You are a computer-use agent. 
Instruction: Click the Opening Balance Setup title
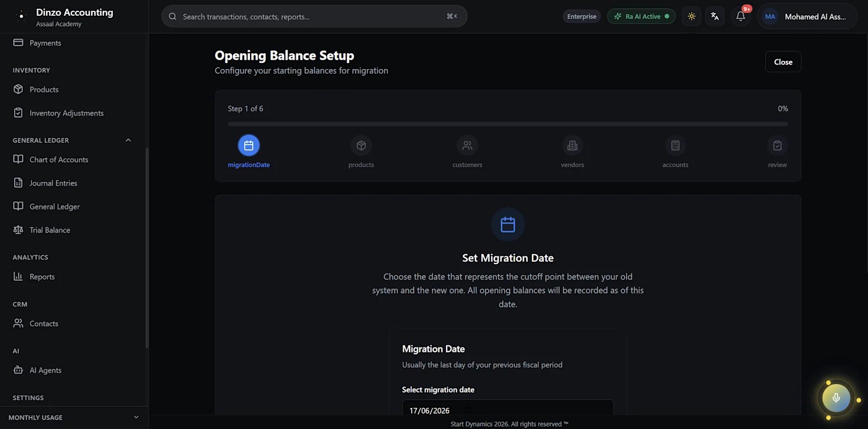(284, 55)
